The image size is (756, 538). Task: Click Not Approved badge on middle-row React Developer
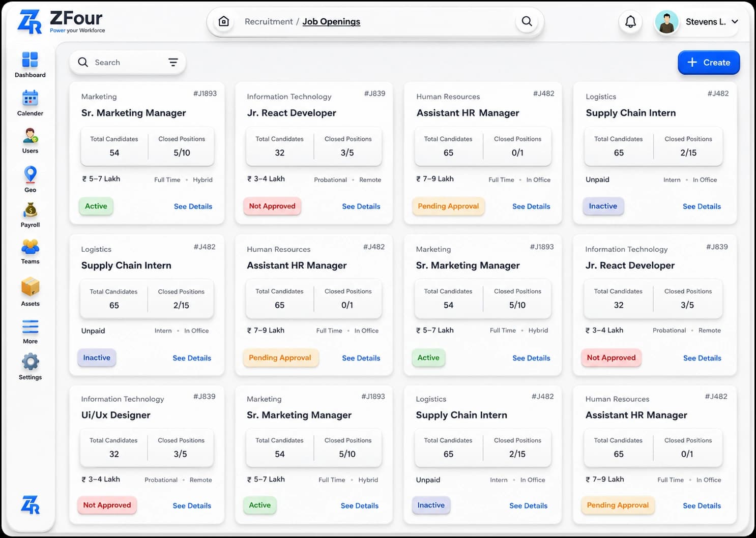point(611,357)
